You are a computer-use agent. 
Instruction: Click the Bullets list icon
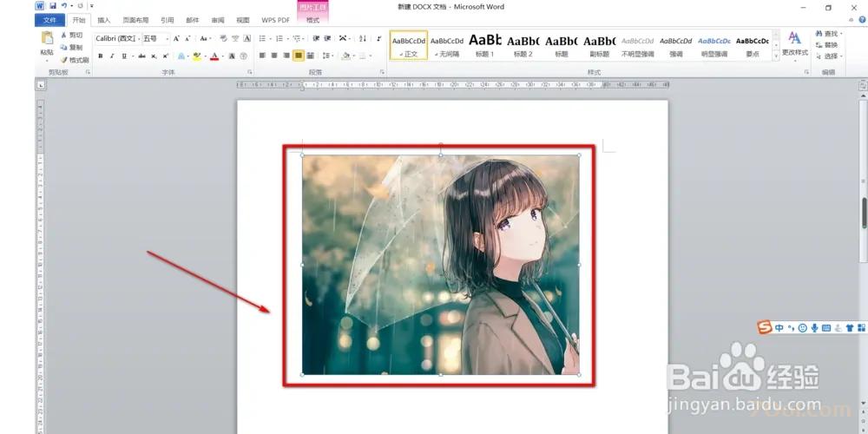[x=263, y=38]
